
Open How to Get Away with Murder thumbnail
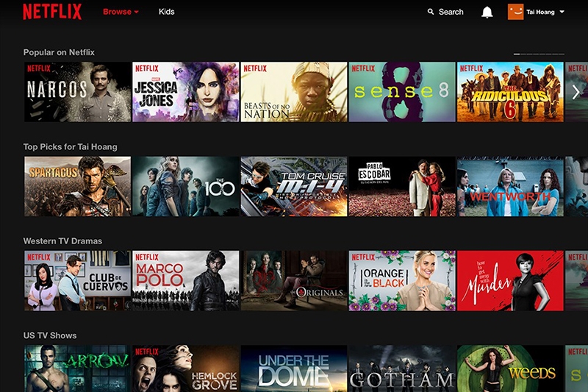[x=510, y=281]
